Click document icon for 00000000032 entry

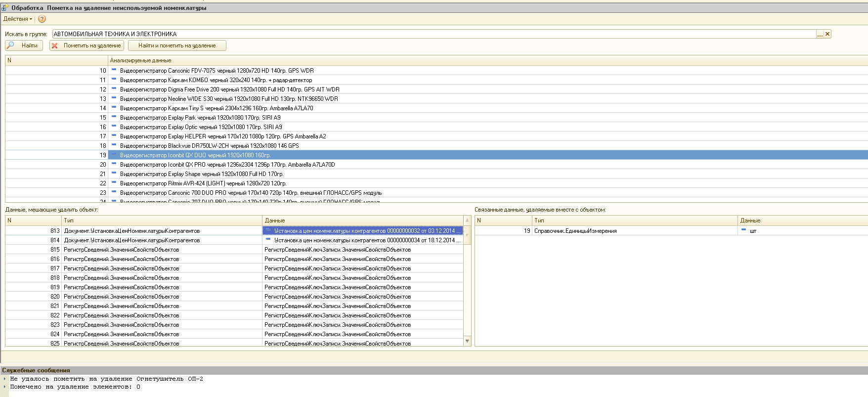click(268, 230)
